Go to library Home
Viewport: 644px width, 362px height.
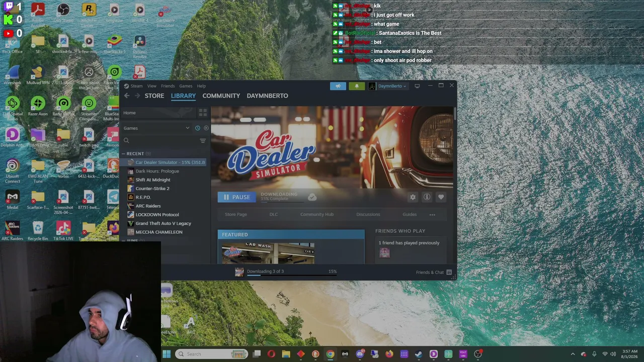click(x=129, y=113)
